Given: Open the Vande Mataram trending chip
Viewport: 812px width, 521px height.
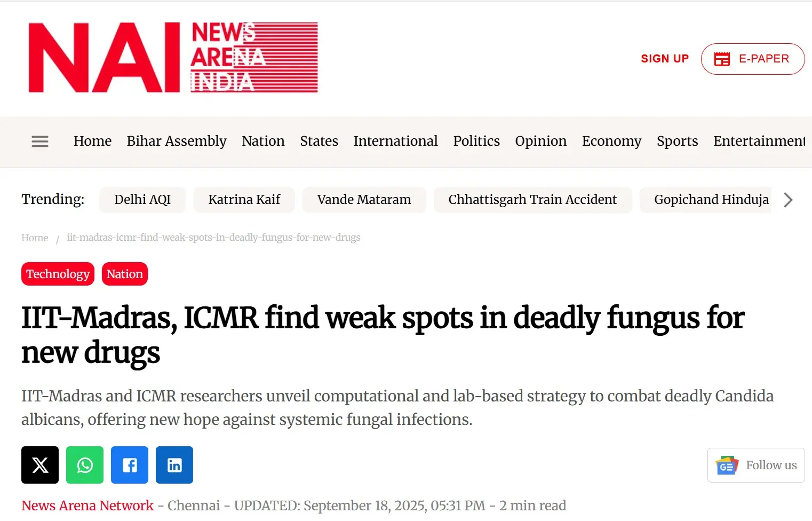Looking at the screenshot, I should point(364,200).
